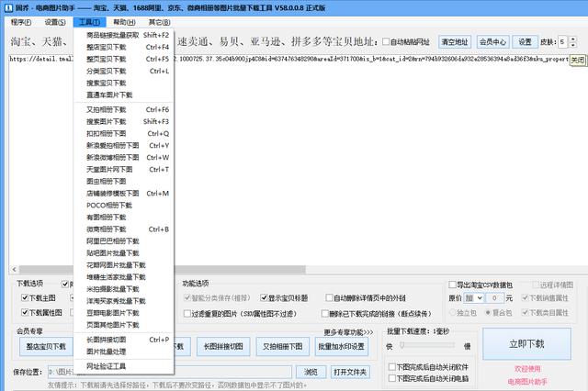Choose 微商相册下载 menu entry

pyautogui.click(x=124, y=229)
